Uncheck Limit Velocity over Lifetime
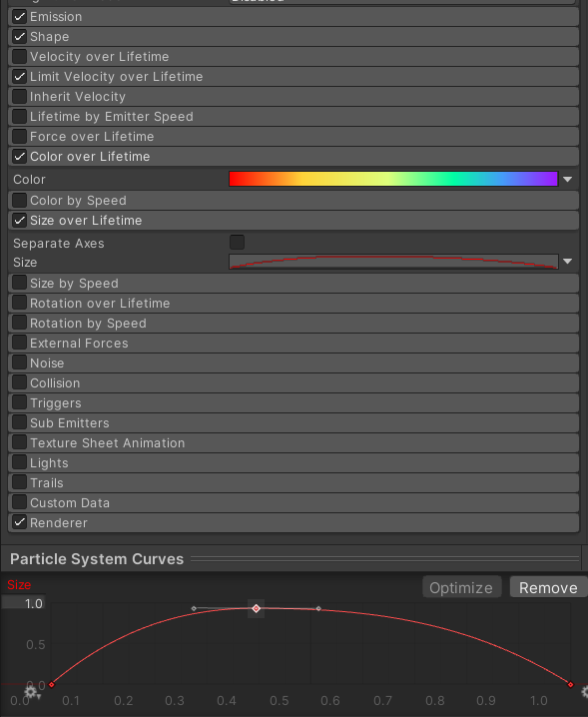Viewport: 588px width, 717px height. point(19,76)
